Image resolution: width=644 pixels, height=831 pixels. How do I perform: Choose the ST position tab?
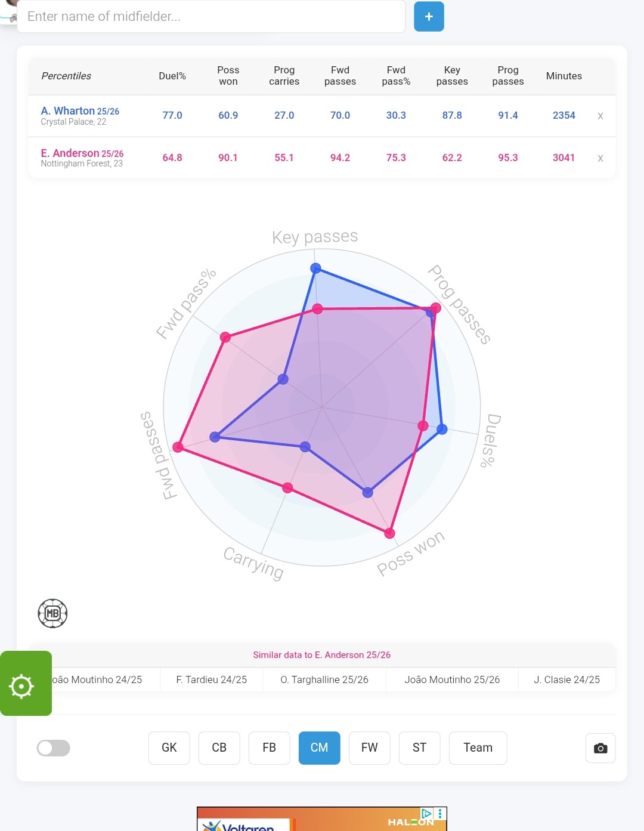[x=420, y=748]
